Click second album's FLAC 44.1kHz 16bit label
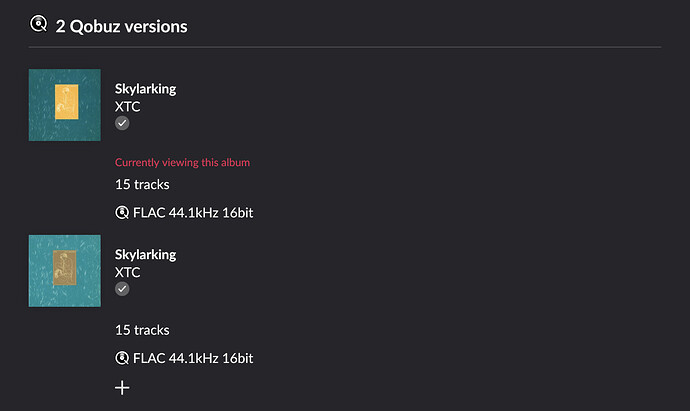Image resolution: width=690 pixels, height=411 pixels. click(x=193, y=359)
